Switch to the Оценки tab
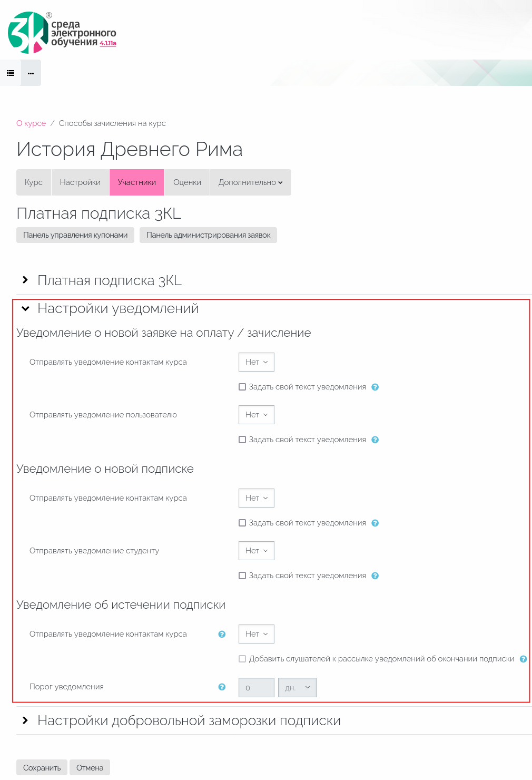Image resolution: width=532 pixels, height=780 pixels. click(x=187, y=182)
